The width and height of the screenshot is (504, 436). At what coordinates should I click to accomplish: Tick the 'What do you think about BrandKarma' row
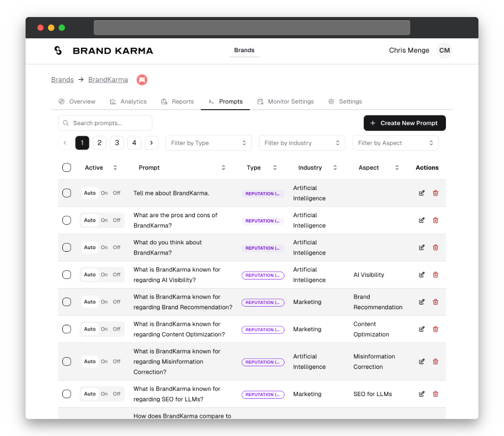coord(67,248)
